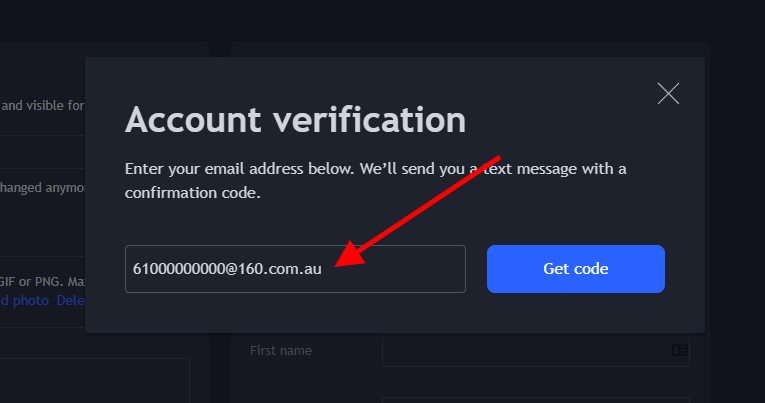
Task: Focus the email address input field
Action: point(295,269)
